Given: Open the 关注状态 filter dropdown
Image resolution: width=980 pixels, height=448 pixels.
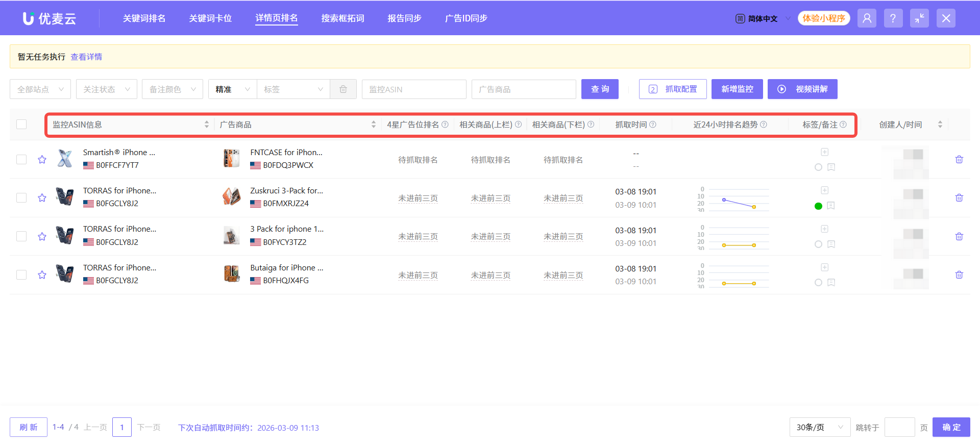Looking at the screenshot, I should click(x=106, y=89).
